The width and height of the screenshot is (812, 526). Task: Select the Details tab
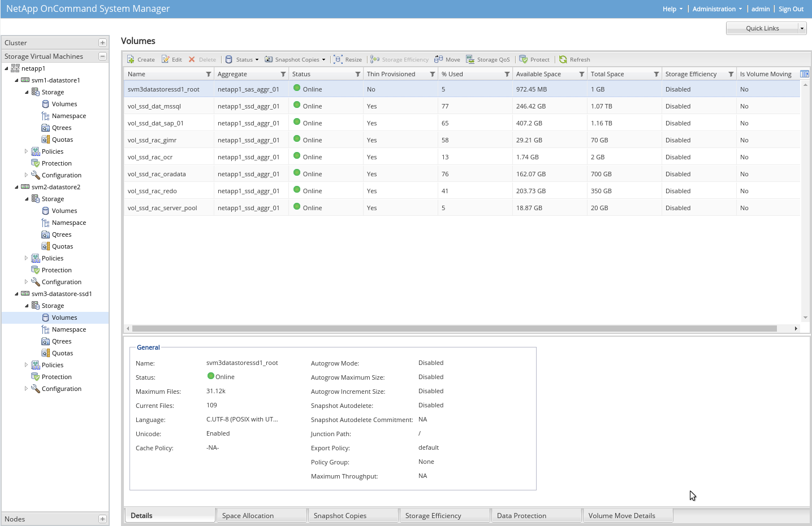[x=170, y=515]
